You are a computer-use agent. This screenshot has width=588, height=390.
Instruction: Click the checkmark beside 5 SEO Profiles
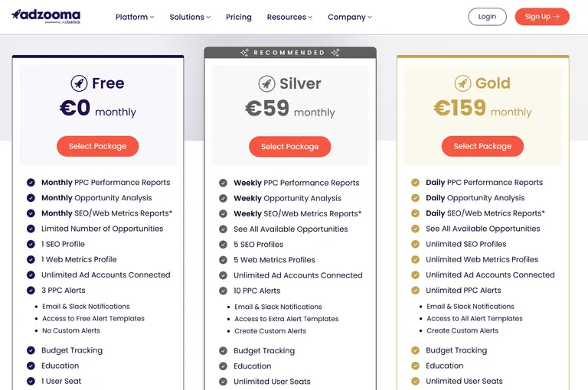coord(223,244)
